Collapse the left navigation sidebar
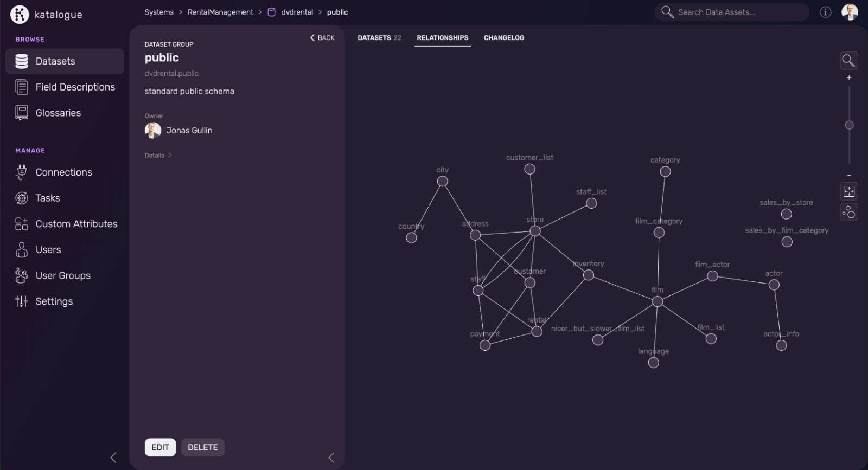This screenshot has width=868, height=470. 113,458
